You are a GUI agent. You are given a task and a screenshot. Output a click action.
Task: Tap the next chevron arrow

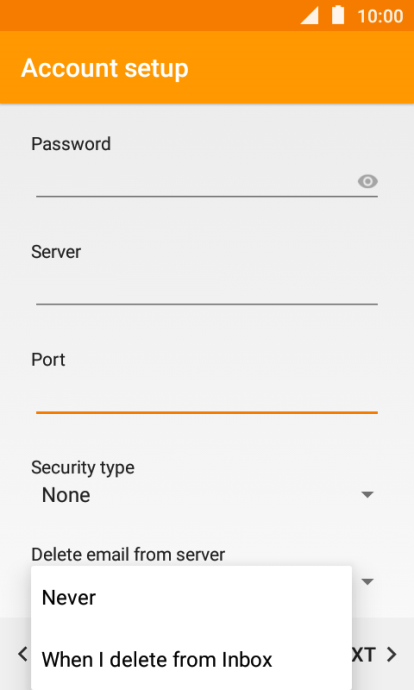392,654
